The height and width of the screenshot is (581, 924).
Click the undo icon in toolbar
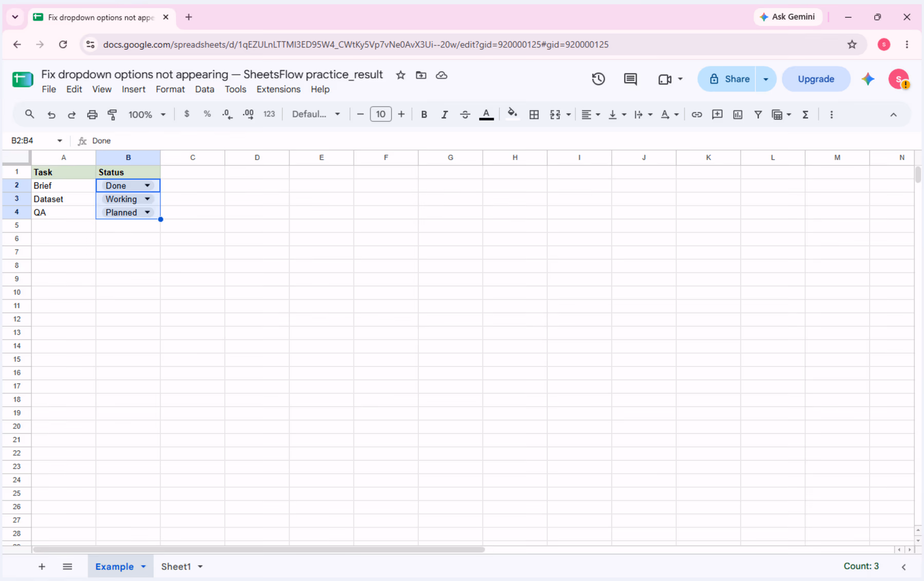click(x=51, y=114)
